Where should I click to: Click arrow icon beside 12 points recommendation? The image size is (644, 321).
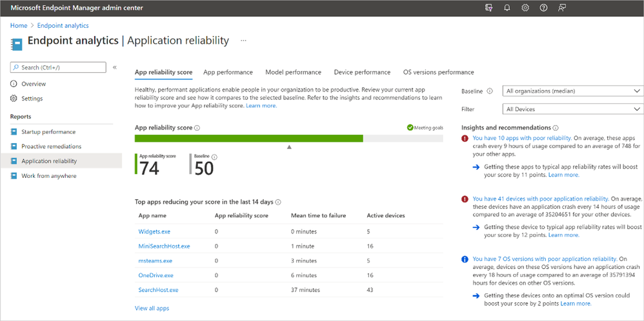(476, 228)
